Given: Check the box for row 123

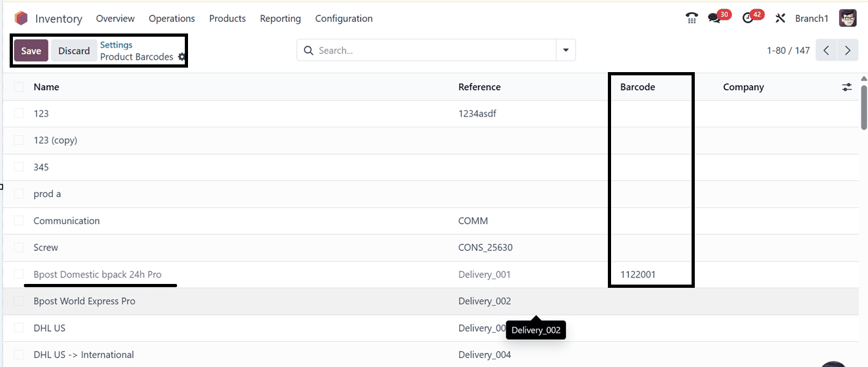Looking at the screenshot, I should click(19, 113).
